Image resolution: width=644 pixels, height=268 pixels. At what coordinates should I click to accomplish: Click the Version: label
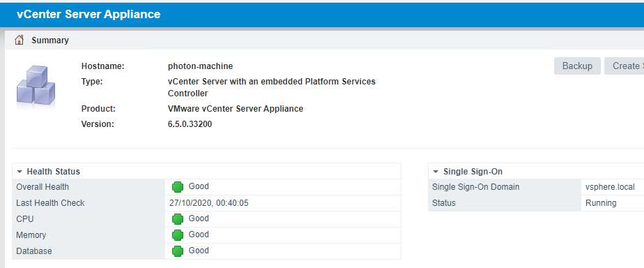(x=98, y=124)
